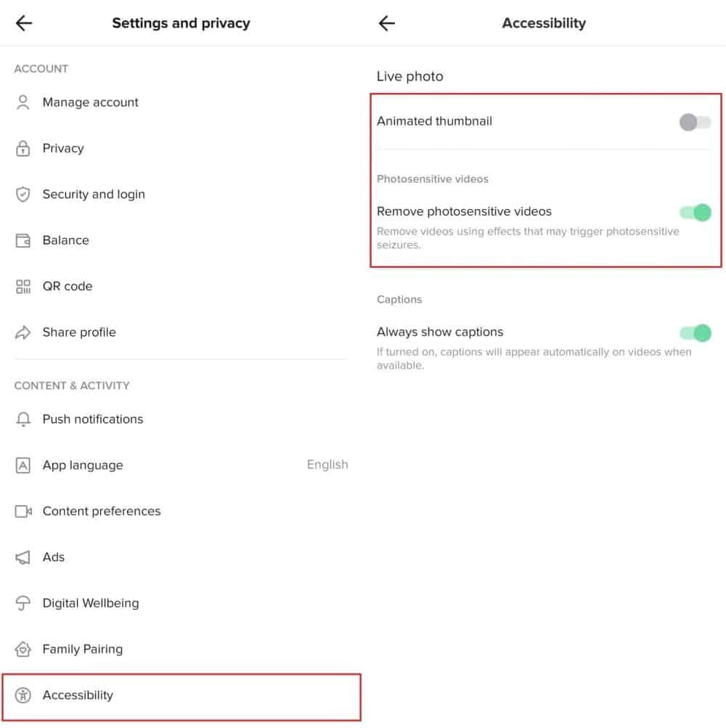Disable the Always show captions toggle
Viewport: 726px width, 728px height.
click(695, 332)
